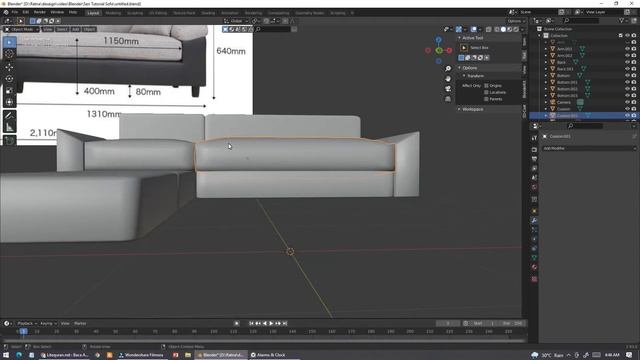This screenshot has width=640, height=360.
Task: Open the Modifier properties wrench tab
Action: click(534, 220)
